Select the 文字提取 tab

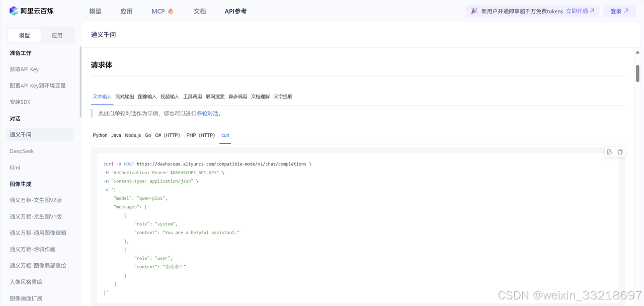pos(283,97)
